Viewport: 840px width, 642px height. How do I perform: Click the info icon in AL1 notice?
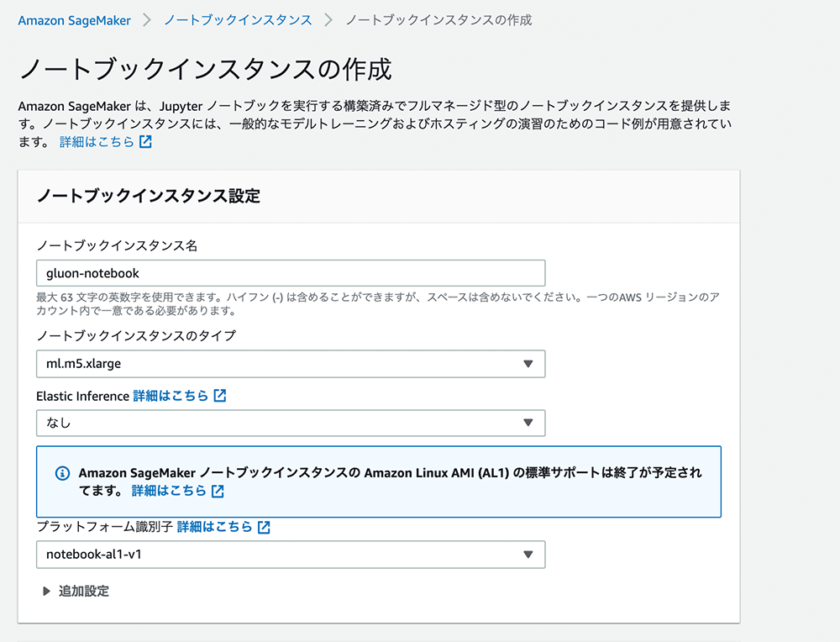(63, 473)
